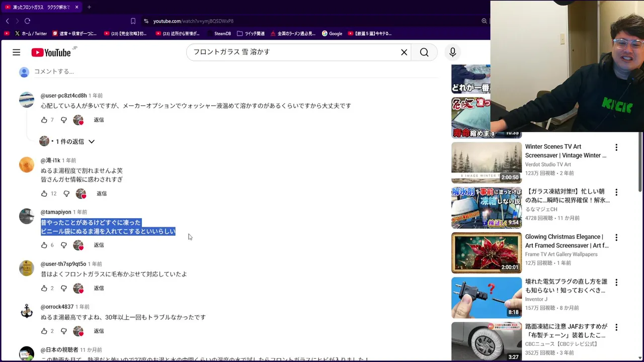The image size is (644, 362).
Task: Open the Winter Scenes TV Art title link
Action: (566, 151)
